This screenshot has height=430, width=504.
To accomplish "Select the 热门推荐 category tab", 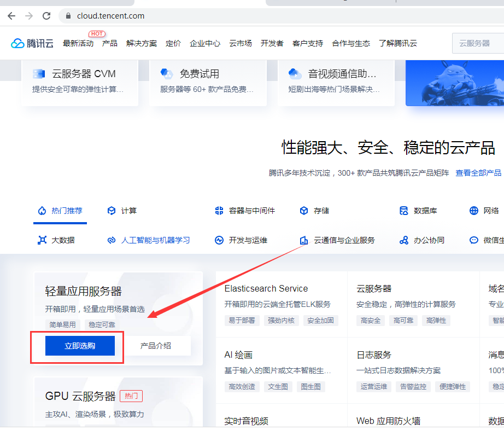I will (60, 211).
